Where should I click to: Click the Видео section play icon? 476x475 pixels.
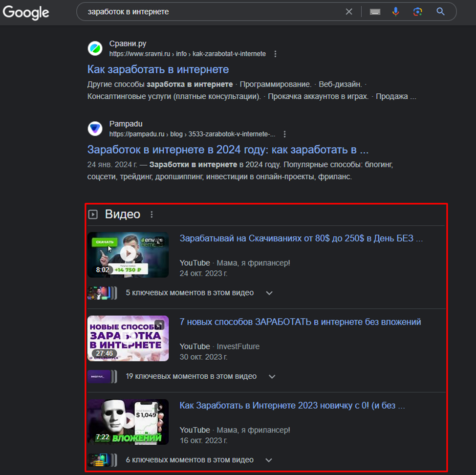click(x=93, y=214)
